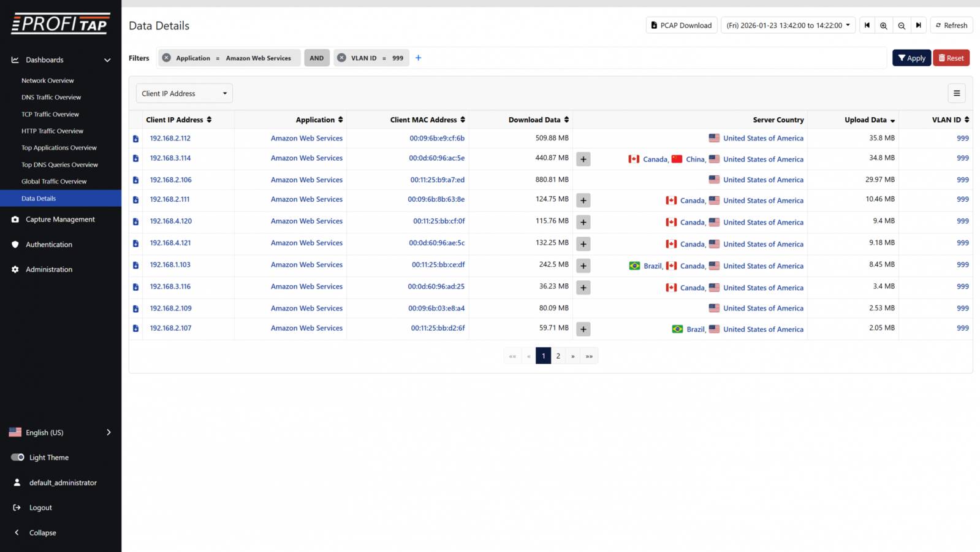Viewport: 980px width, 552px height.
Task: Add a new filter with the plus icon
Action: pyautogui.click(x=419, y=58)
